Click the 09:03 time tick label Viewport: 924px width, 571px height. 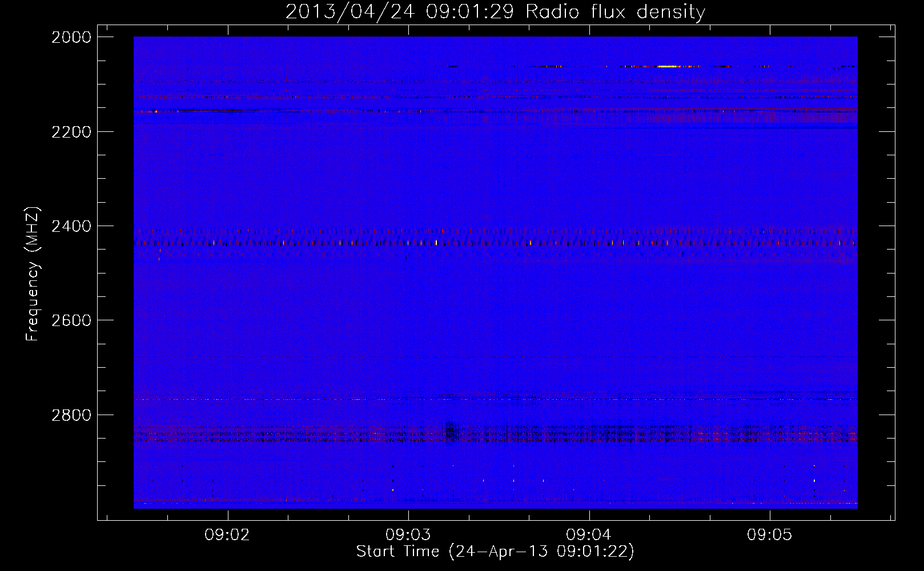(x=408, y=535)
